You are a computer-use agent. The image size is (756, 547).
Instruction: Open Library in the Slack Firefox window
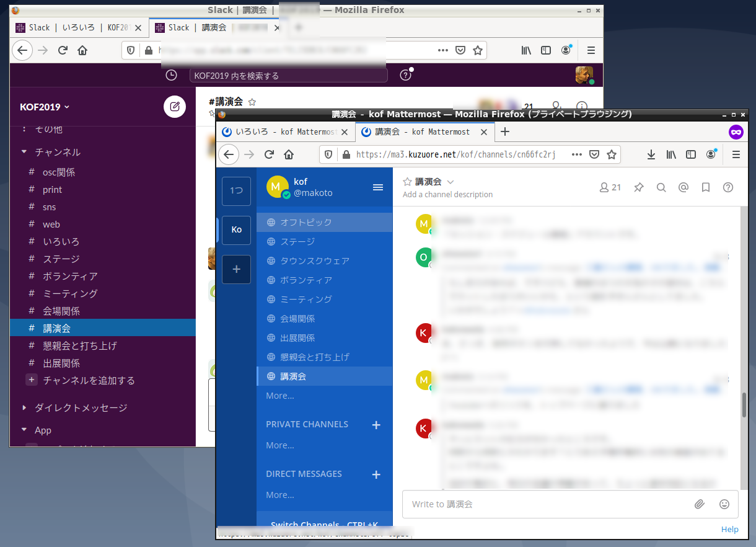coord(526,50)
